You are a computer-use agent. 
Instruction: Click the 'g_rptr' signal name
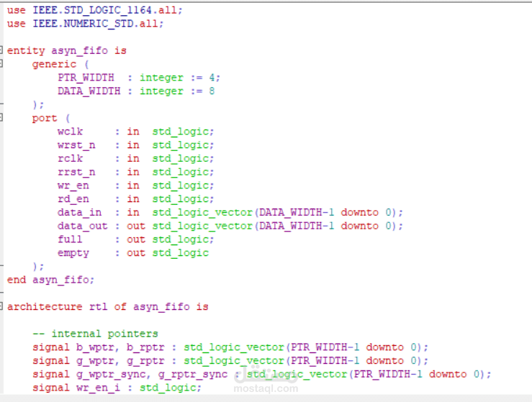pos(145,361)
